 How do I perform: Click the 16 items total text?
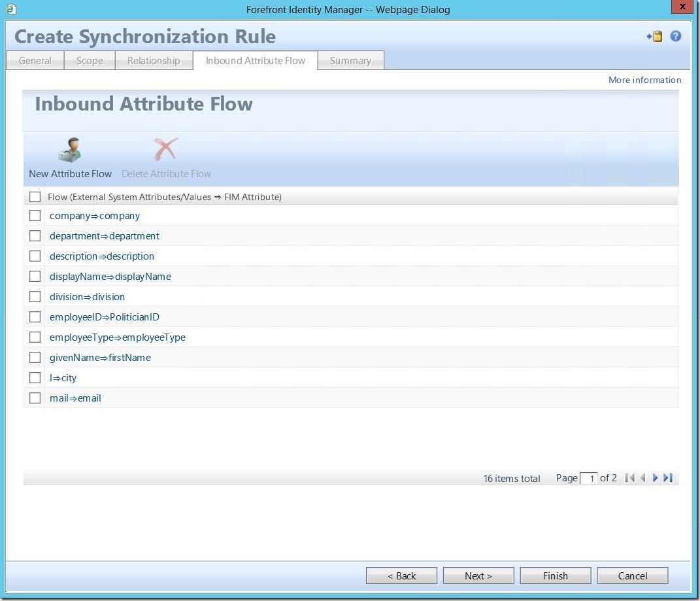[x=512, y=478]
